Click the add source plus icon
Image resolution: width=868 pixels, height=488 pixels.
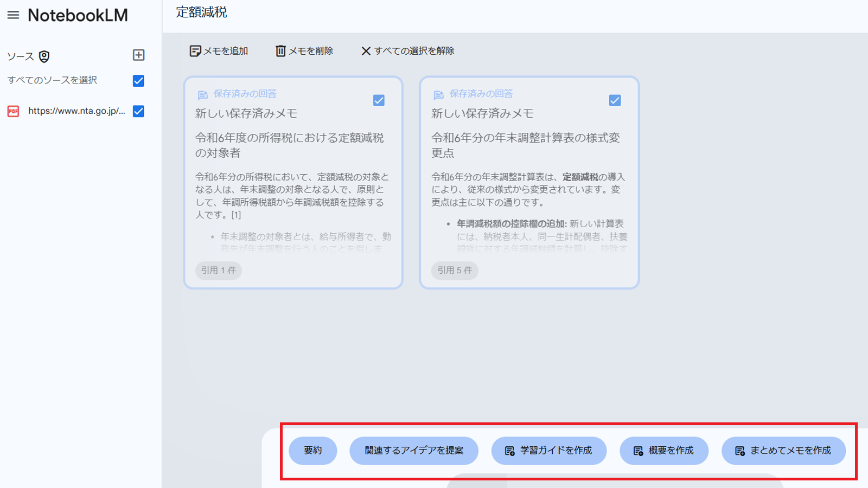click(x=139, y=55)
